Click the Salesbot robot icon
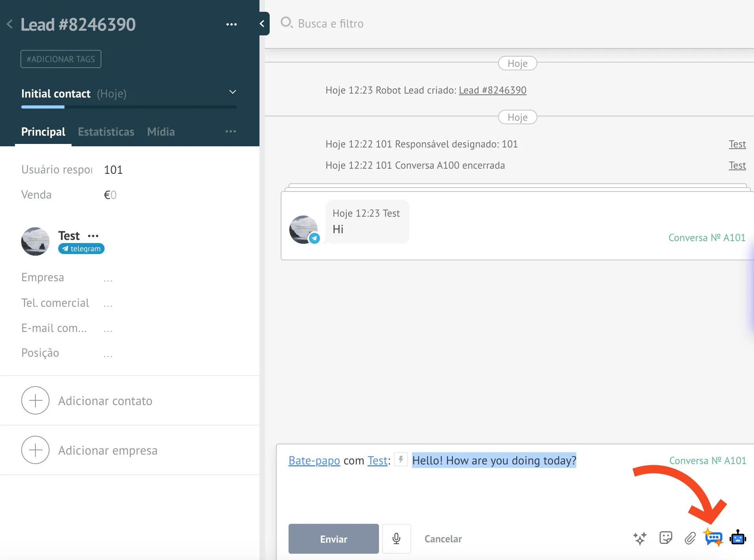Image resolution: width=754 pixels, height=560 pixels. coord(737,537)
